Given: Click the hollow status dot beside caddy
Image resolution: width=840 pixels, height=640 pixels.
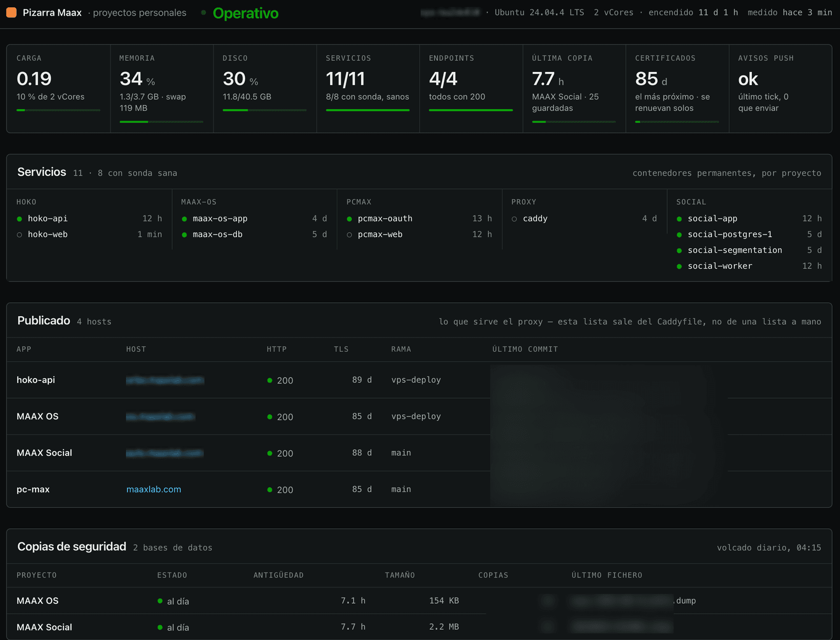Looking at the screenshot, I should [x=514, y=219].
